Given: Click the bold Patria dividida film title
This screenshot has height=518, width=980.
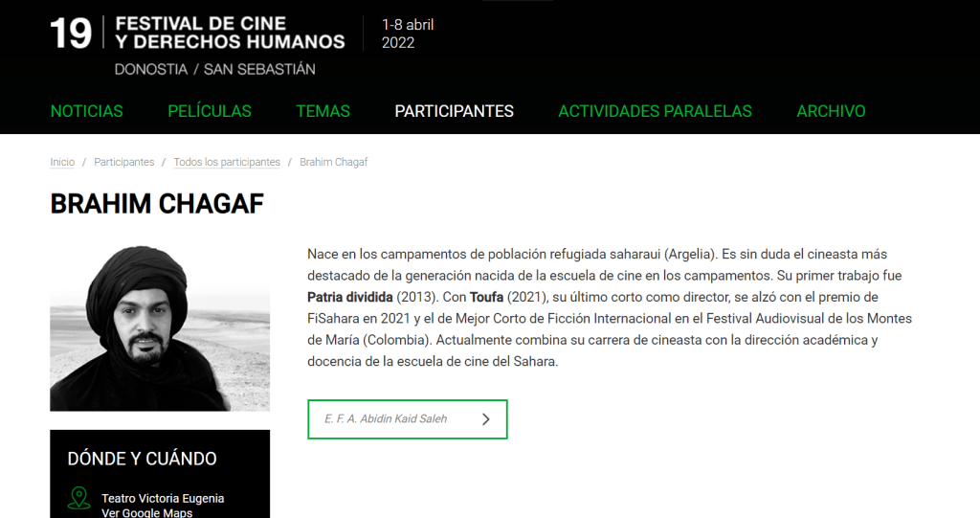Looking at the screenshot, I should click(x=350, y=297).
